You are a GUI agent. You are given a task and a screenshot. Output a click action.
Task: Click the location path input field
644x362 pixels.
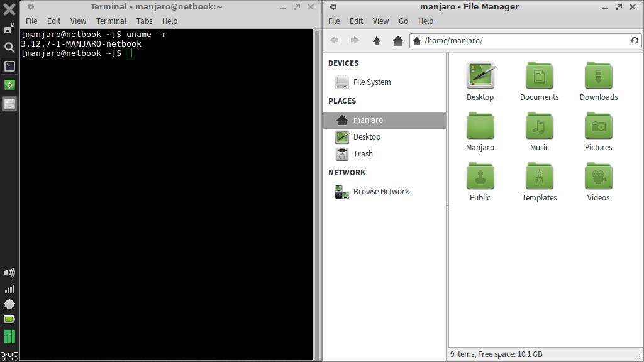pos(525,40)
